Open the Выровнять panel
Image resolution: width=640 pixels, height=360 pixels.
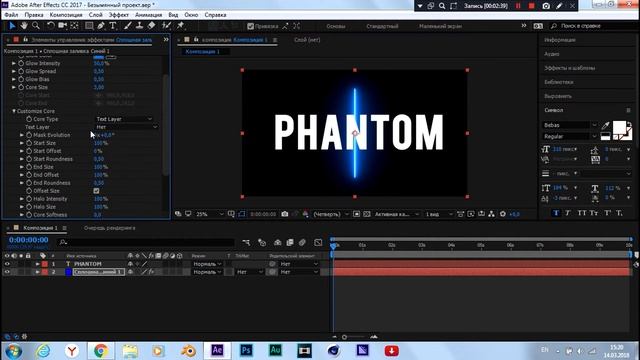pos(558,96)
